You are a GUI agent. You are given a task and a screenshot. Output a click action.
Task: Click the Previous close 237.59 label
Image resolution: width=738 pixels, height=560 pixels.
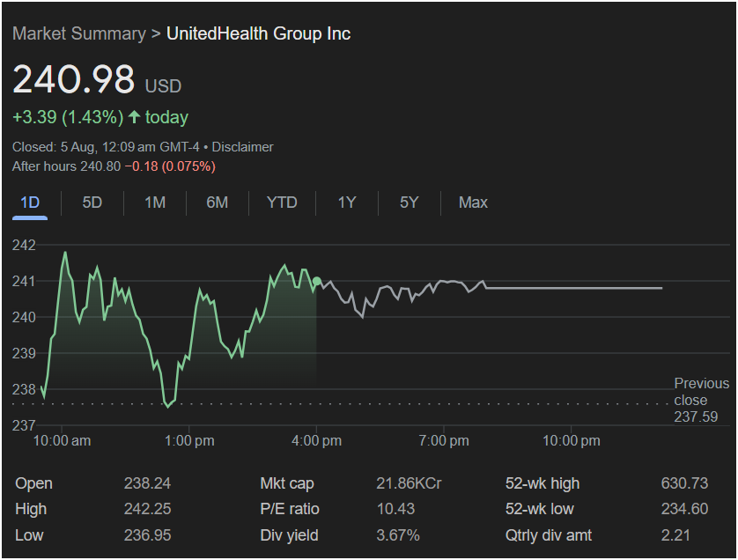(701, 400)
